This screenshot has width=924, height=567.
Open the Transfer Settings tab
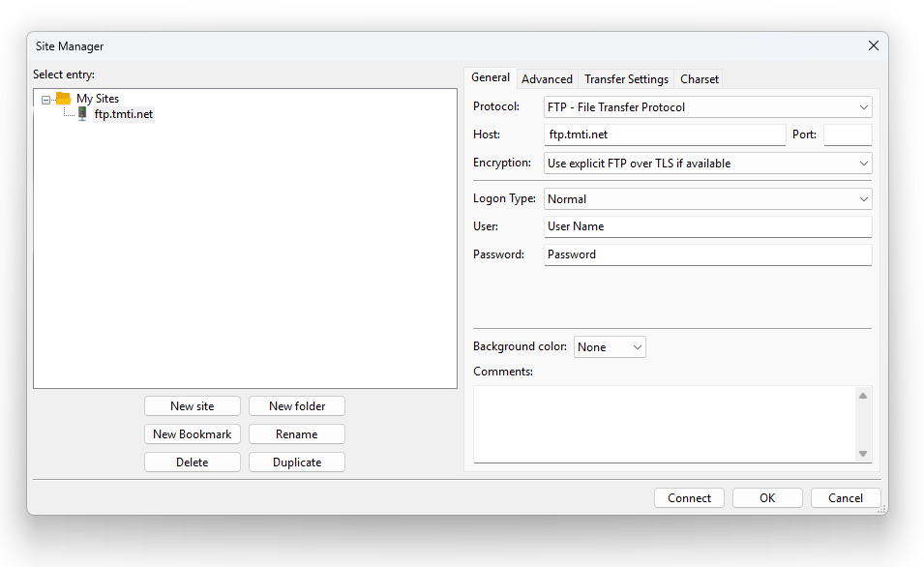pyautogui.click(x=626, y=79)
